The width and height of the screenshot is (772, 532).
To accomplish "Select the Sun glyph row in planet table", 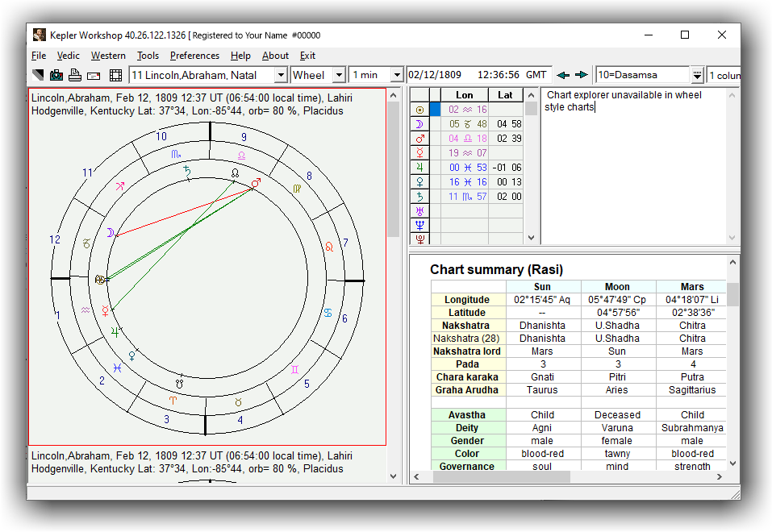I will [x=419, y=110].
